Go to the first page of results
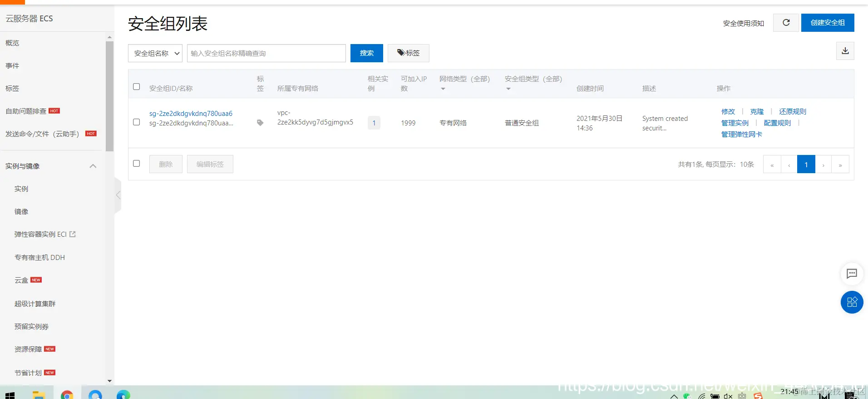 772,165
